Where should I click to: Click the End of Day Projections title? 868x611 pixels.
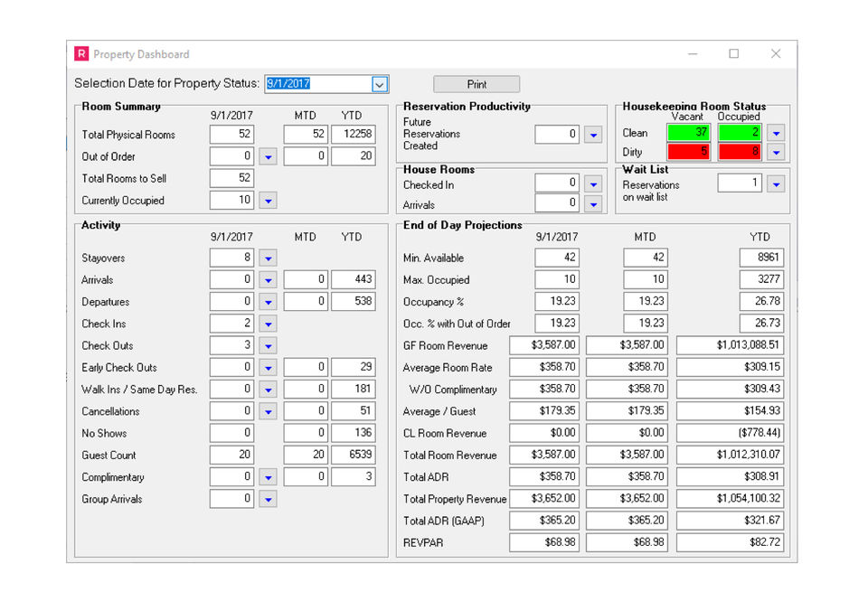pyautogui.click(x=462, y=225)
